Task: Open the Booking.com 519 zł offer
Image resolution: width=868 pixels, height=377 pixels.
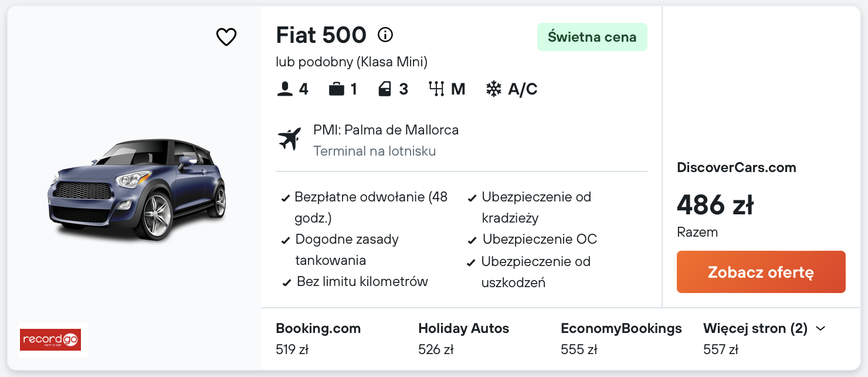Action: click(318, 338)
